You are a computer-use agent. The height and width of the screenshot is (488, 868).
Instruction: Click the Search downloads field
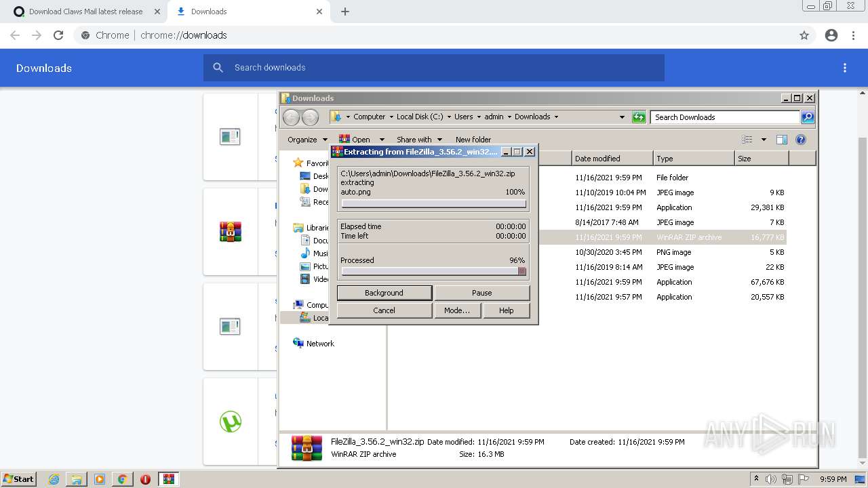[434, 68]
